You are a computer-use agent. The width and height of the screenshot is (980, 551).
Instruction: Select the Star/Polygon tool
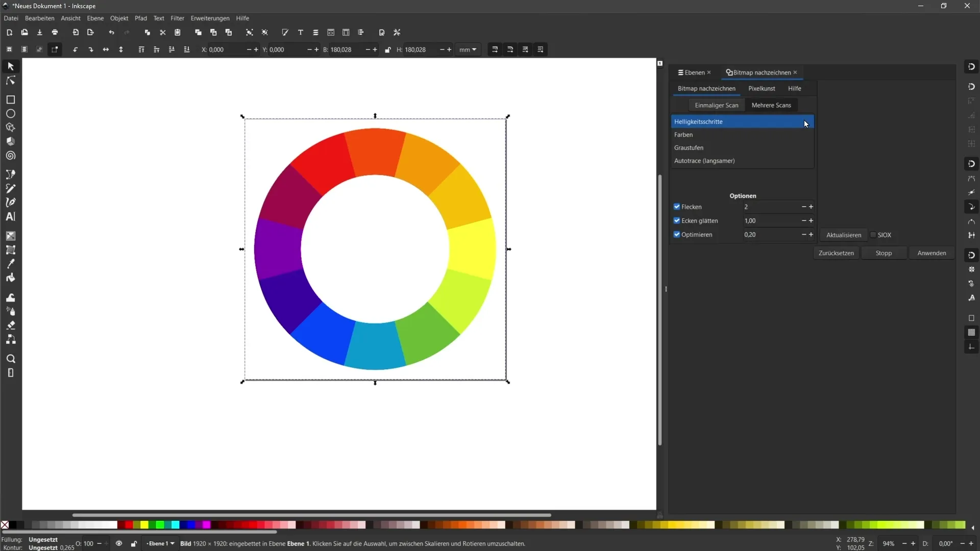10,127
